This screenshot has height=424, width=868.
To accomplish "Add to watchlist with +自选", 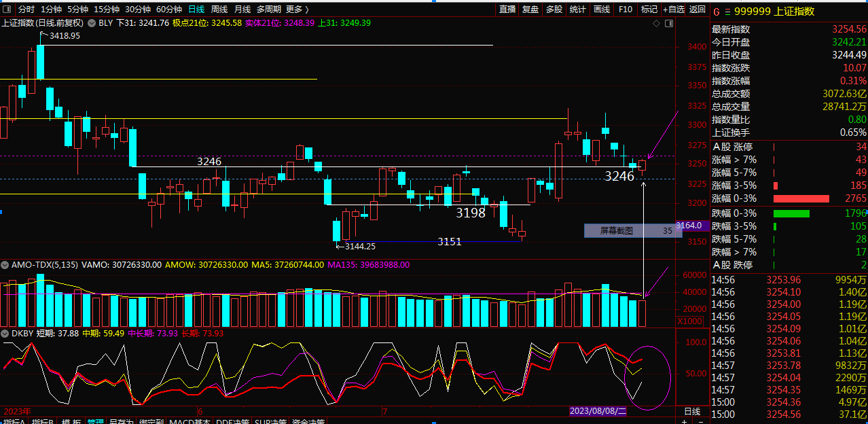I will coord(672,9).
